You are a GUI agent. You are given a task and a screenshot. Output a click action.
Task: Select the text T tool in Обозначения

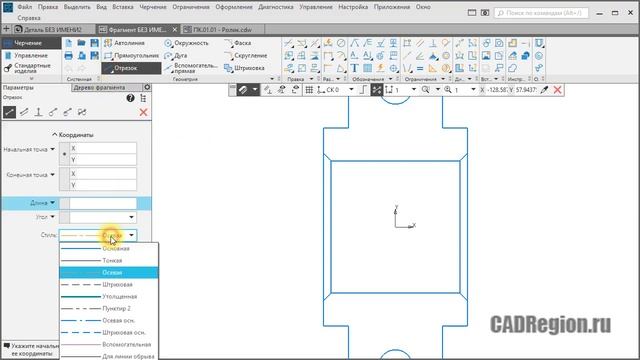(x=354, y=68)
